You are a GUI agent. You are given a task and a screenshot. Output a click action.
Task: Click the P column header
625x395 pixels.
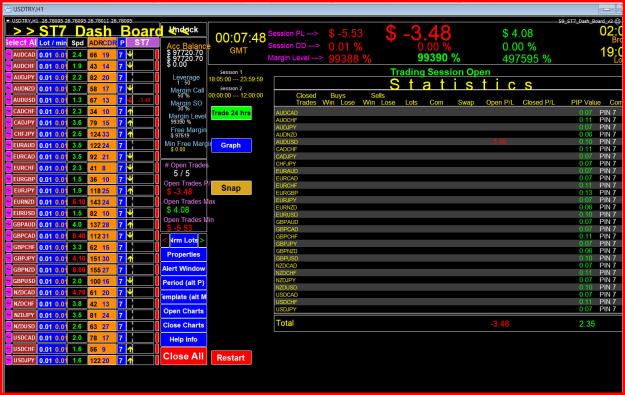[x=122, y=43]
